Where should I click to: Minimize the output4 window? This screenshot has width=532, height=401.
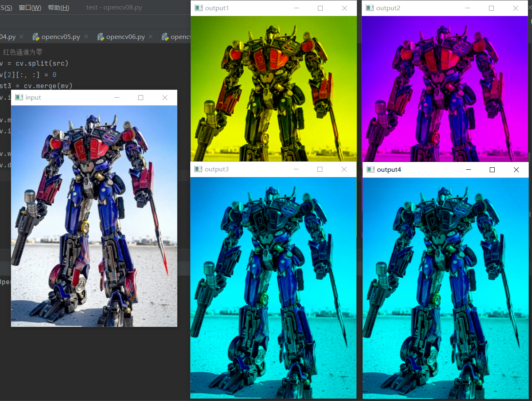click(x=468, y=170)
